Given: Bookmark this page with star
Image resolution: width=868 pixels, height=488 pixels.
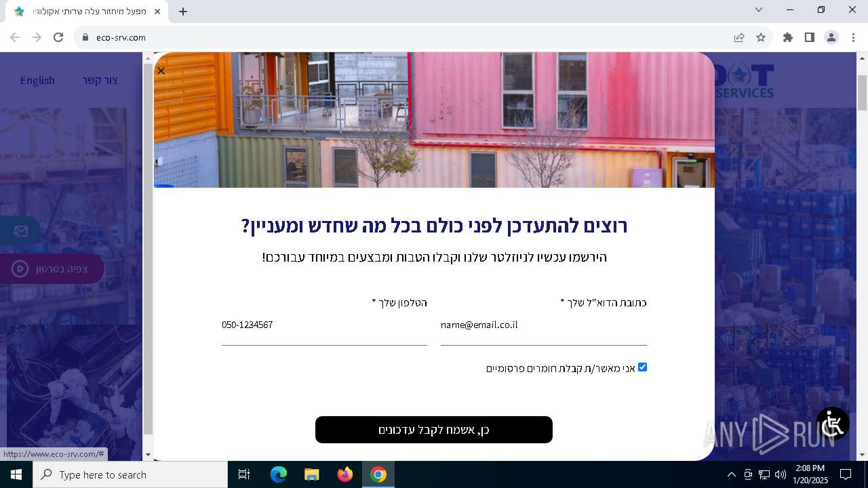Looking at the screenshot, I should [x=761, y=37].
